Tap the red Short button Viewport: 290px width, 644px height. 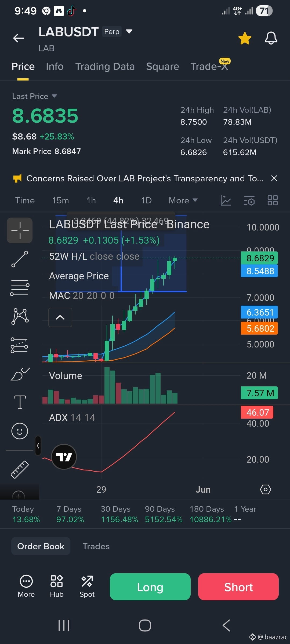[238, 587]
